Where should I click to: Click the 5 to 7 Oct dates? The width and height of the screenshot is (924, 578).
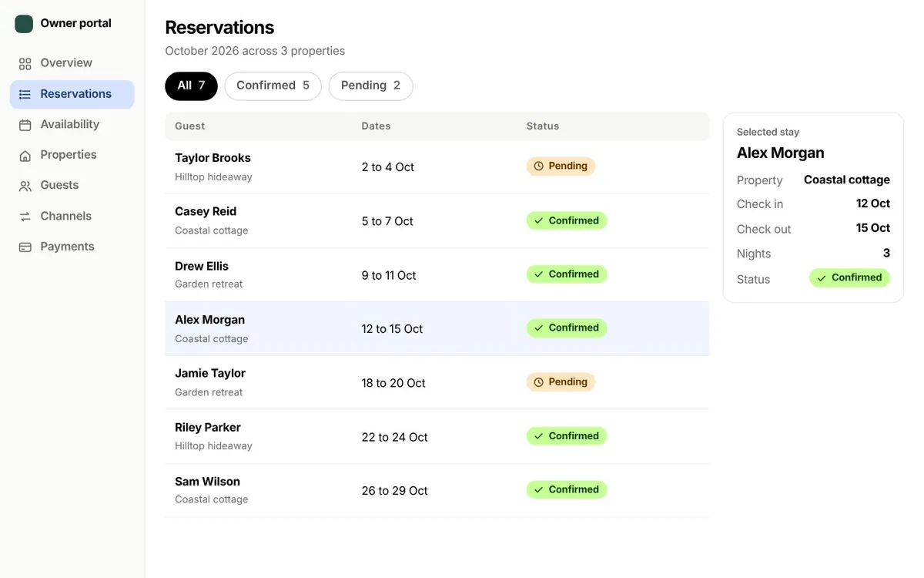(x=387, y=221)
